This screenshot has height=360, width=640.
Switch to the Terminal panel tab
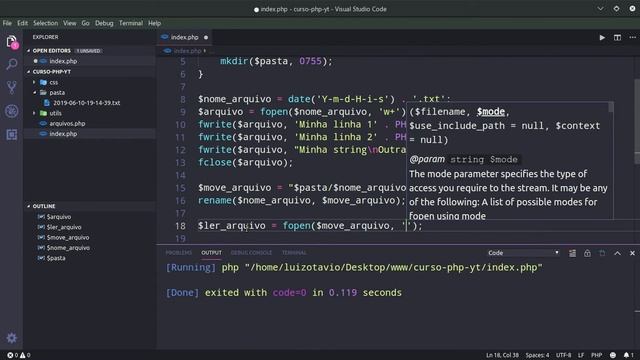[x=294, y=253]
